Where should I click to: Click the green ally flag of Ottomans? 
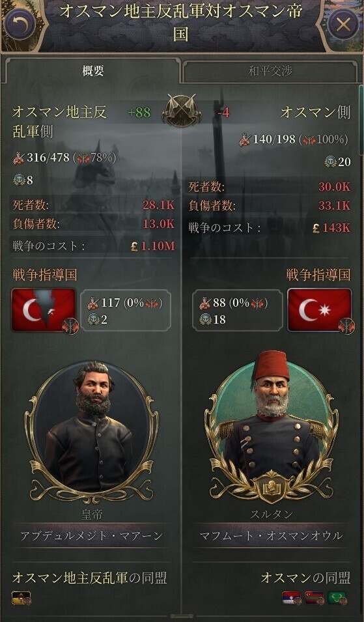click(337, 598)
